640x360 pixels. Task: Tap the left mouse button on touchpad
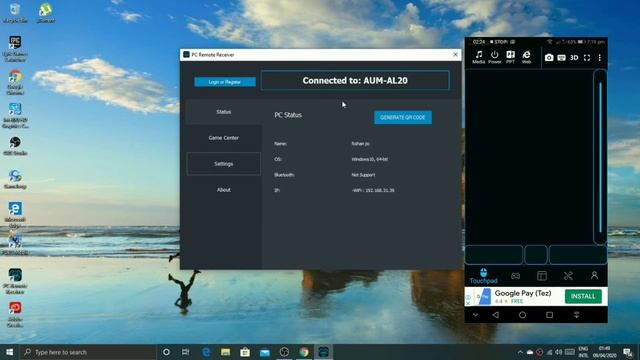point(494,254)
